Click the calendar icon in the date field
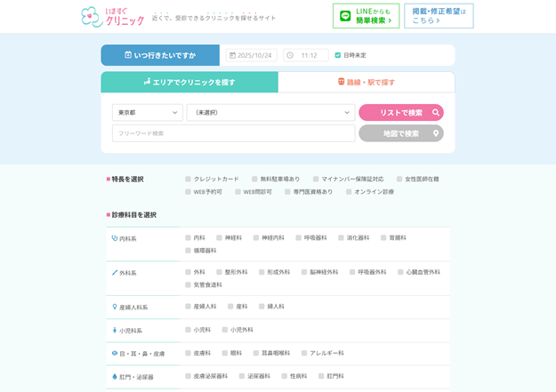This screenshot has width=556, height=392. point(232,55)
